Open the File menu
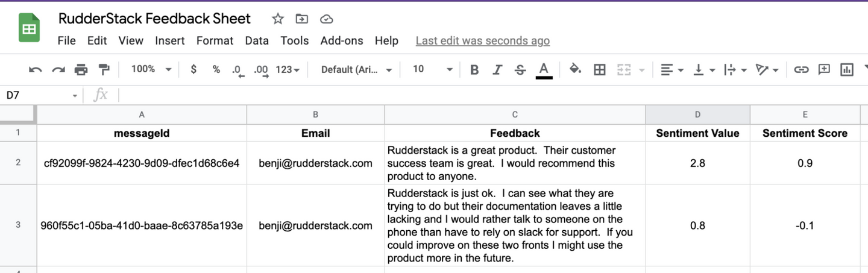This screenshot has height=273, width=868. tap(66, 40)
